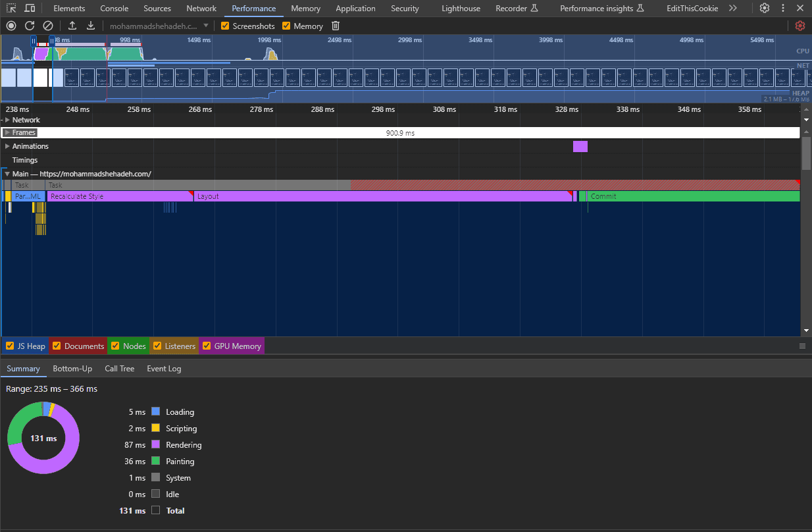This screenshot has width=812, height=532.
Task: Switch to the Bottom-Up tab
Action: 72,369
